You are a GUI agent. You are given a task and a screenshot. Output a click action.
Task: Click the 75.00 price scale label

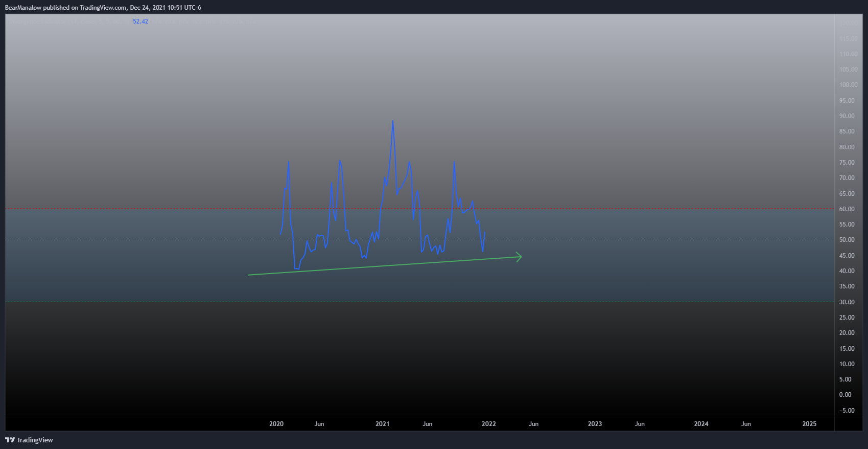(847, 163)
